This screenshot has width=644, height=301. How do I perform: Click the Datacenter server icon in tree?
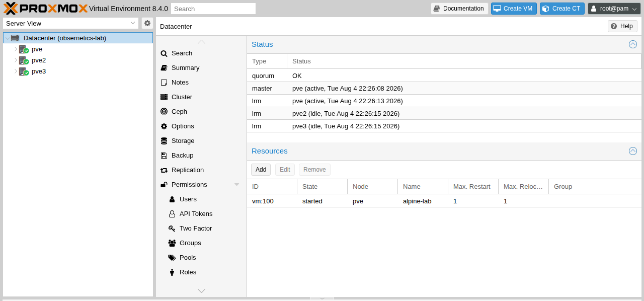click(x=15, y=38)
